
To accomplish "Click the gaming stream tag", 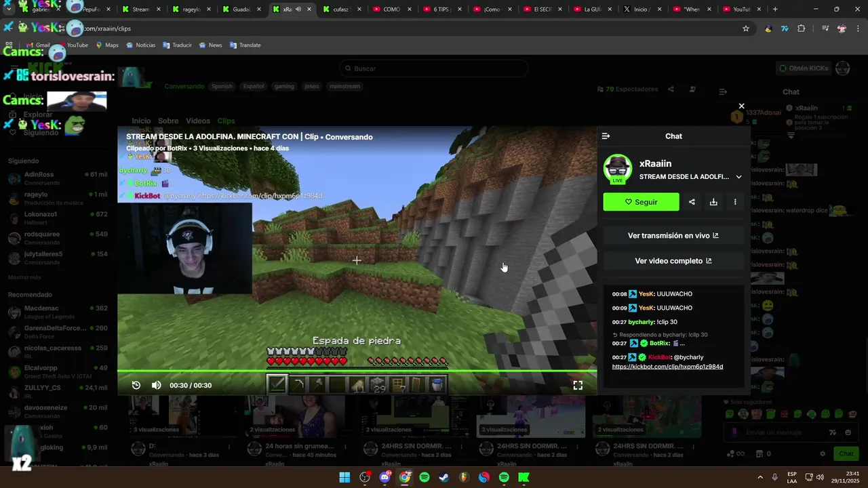I will tap(284, 86).
